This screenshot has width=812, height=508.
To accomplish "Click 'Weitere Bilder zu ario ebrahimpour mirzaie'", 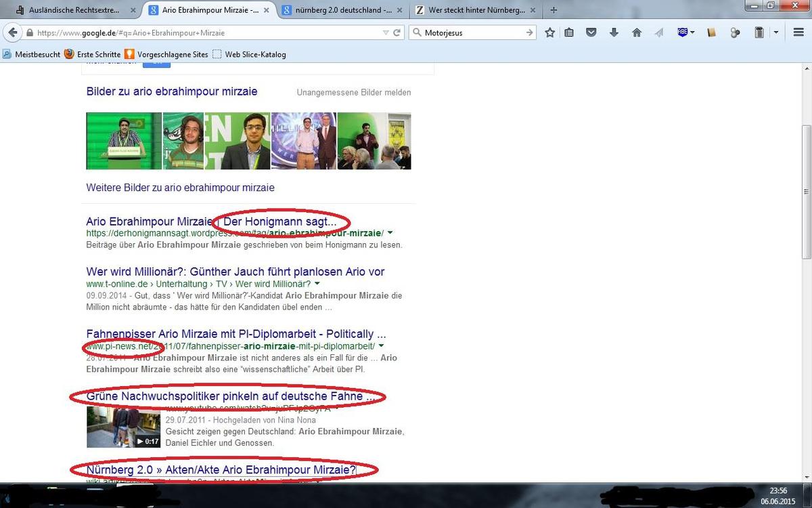I will 180,188.
